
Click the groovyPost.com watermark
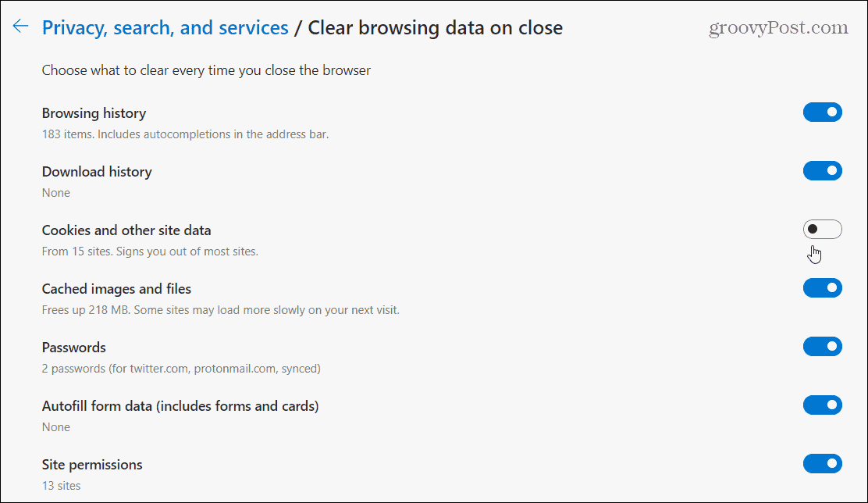point(778,27)
